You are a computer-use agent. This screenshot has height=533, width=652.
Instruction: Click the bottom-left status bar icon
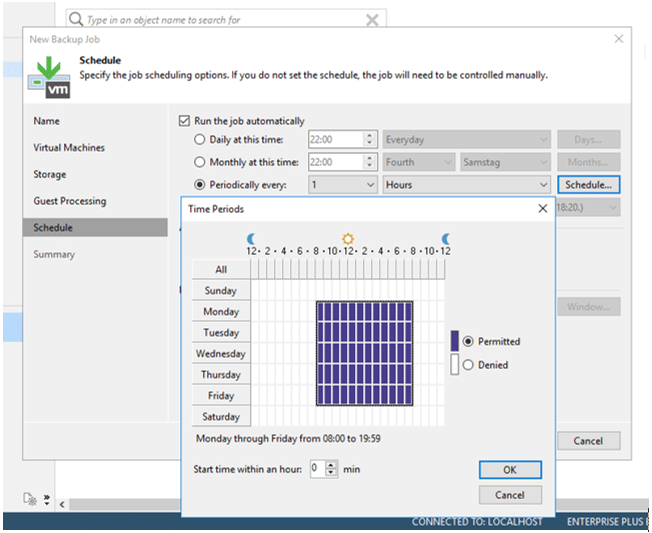click(30, 498)
